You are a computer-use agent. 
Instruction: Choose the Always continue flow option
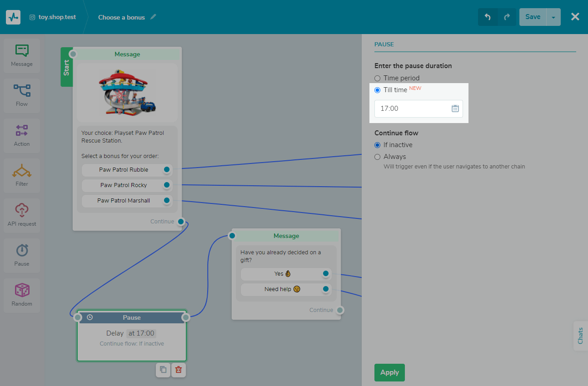[x=377, y=157]
